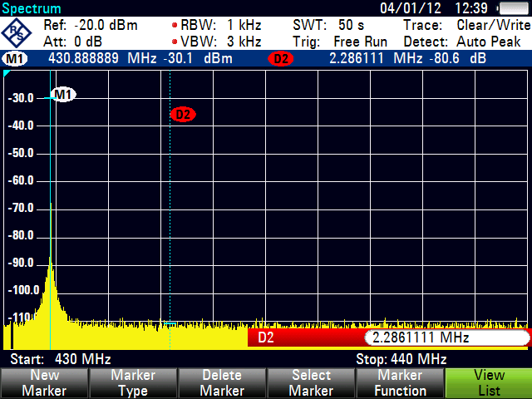Select the red D2 delta marker on graph

(x=183, y=115)
